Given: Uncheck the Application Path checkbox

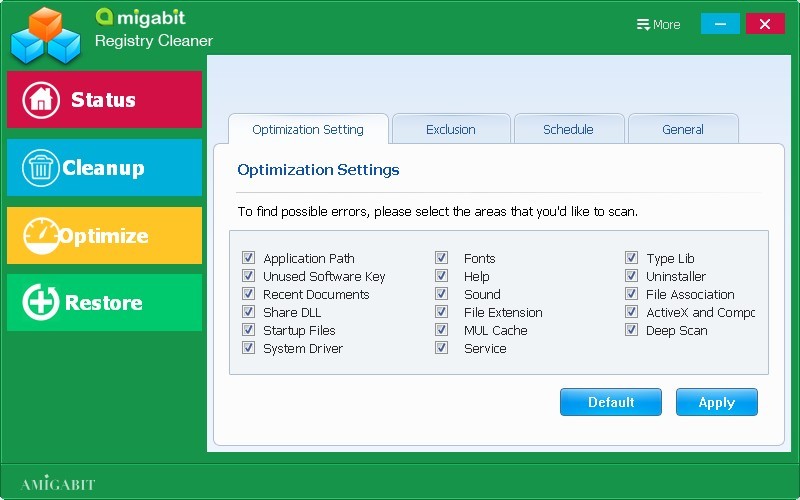Looking at the screenshot, I should point(248,258).
